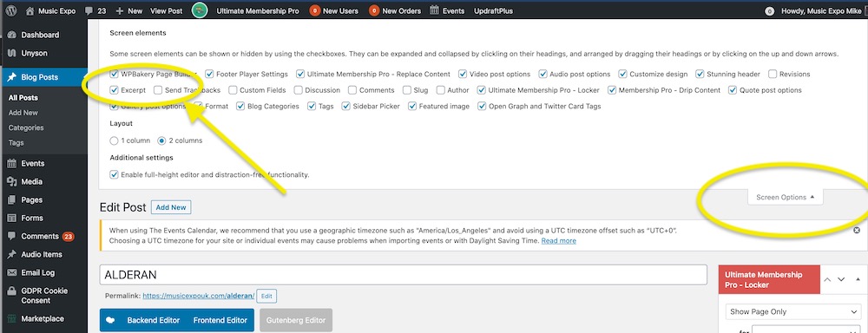Open Categories under Blog Posts
This screenshot has height=333, width=868.
click(x=26, y=127)
